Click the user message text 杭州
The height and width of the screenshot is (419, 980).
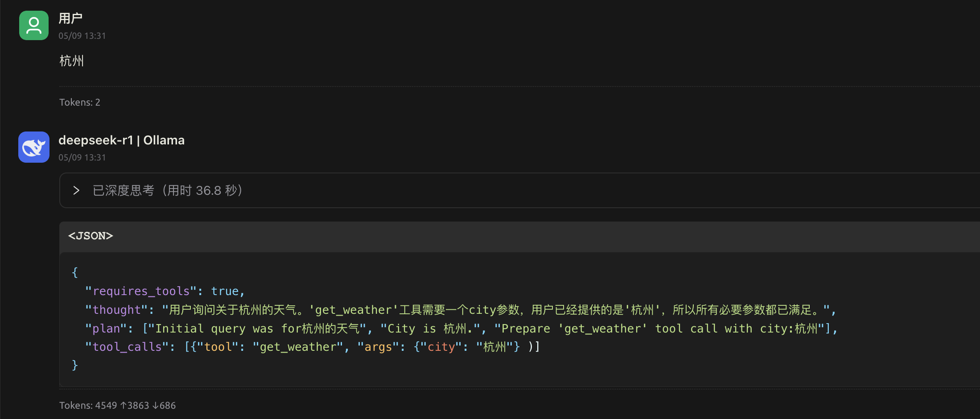[71, 61]
